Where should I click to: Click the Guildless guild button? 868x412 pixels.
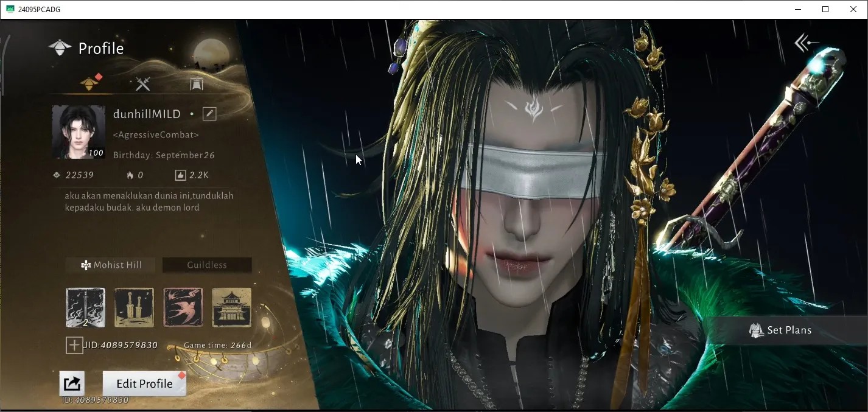point(207,265)
